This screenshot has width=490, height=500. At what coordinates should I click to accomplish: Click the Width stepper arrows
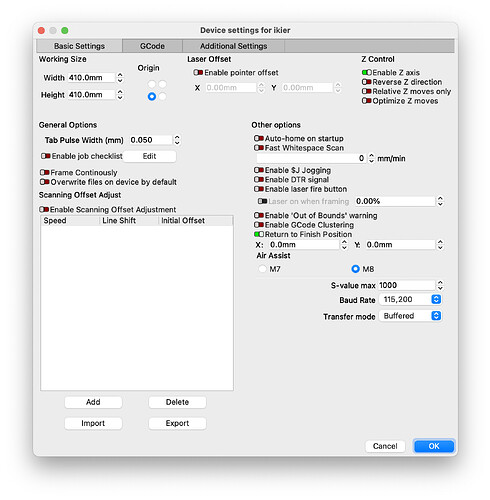coord(120,78)
